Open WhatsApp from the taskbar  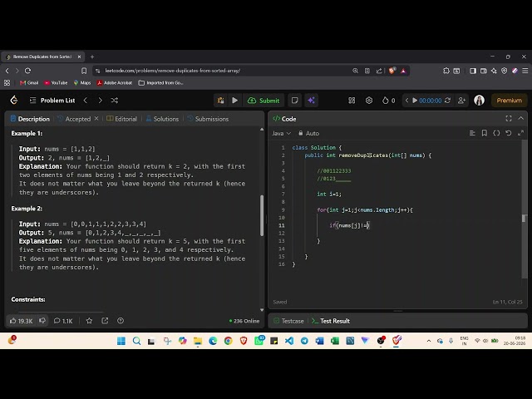click(x=259, y=340)
